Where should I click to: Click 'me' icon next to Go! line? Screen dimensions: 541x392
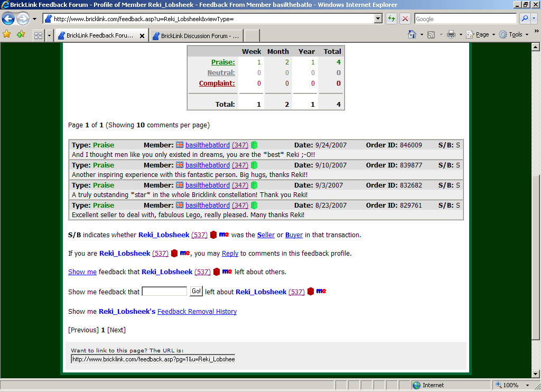tap(321, 291)
